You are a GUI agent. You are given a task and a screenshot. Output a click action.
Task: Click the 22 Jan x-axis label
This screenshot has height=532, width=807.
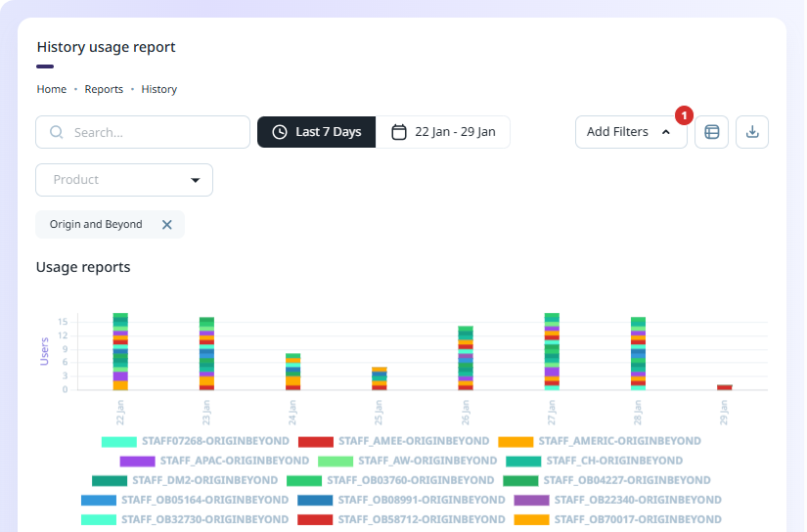tap(120, 413)
